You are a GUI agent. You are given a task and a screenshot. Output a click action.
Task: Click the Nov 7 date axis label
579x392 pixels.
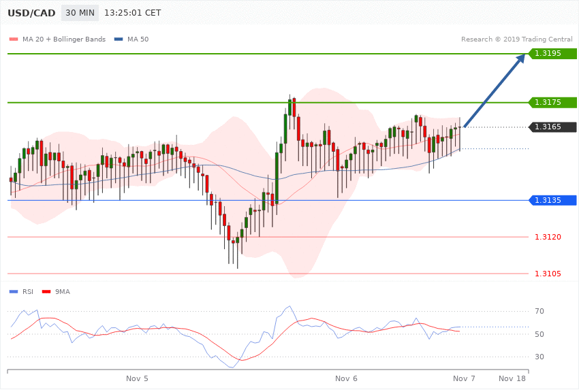pyautogui.click(x=464, y=378)
